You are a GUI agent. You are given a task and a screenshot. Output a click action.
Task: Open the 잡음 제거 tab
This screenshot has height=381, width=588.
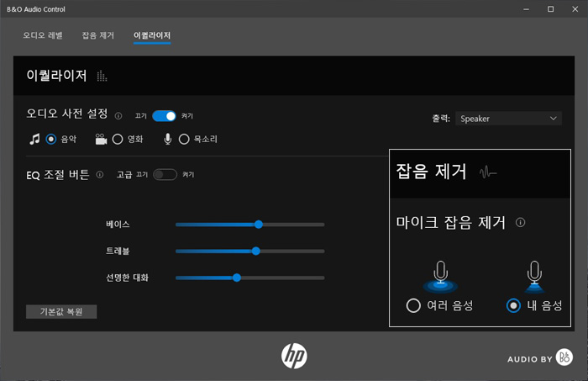98,35
